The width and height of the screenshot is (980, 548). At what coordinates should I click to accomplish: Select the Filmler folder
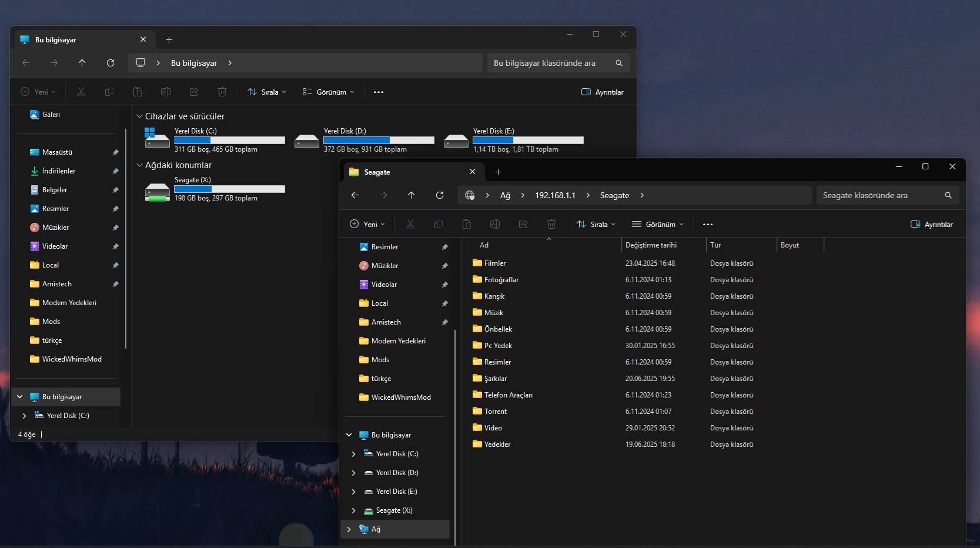[x=495, y=263]
